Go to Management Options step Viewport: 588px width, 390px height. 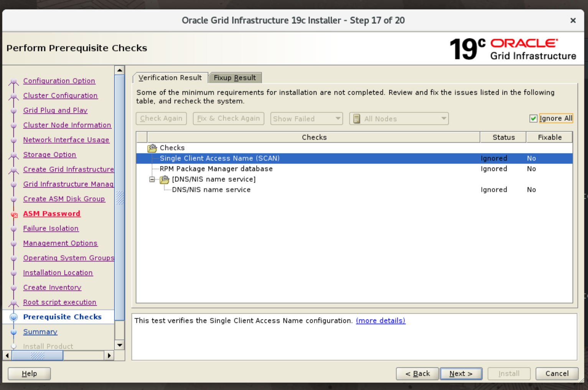coord(60,243)
